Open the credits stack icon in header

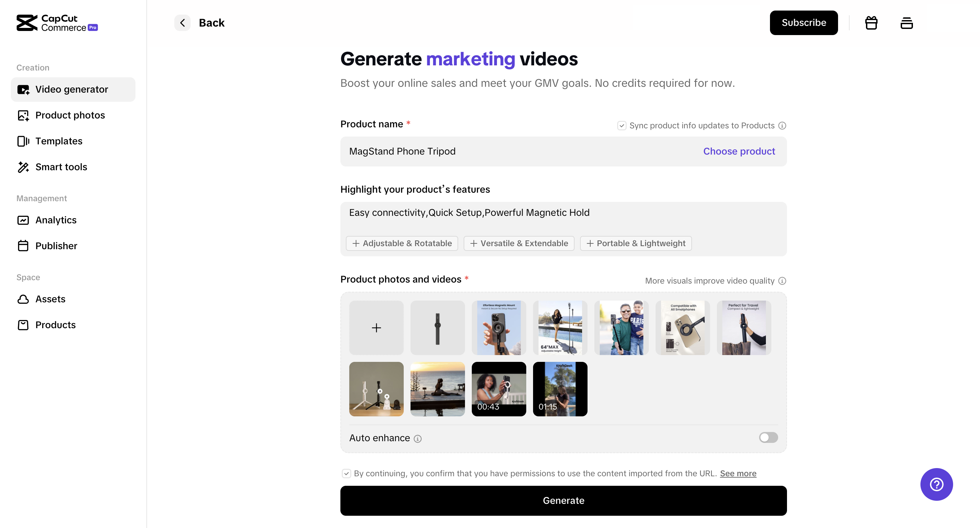click(x=906, y=23)
